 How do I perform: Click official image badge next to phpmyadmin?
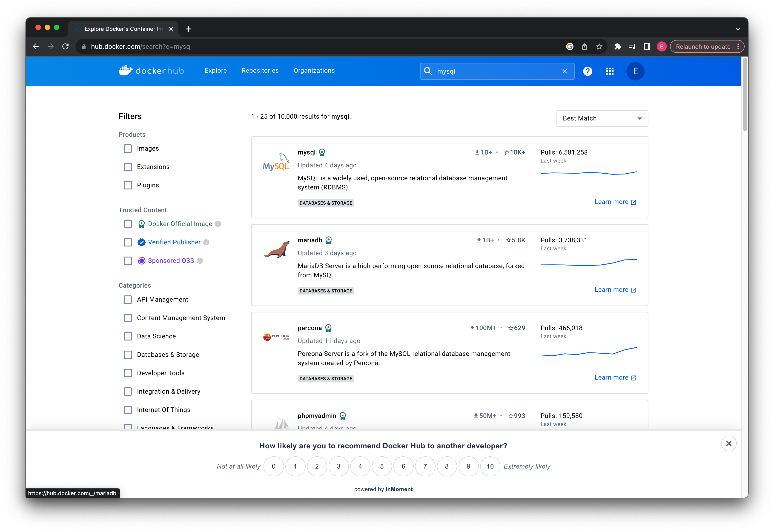pos(342,416)
